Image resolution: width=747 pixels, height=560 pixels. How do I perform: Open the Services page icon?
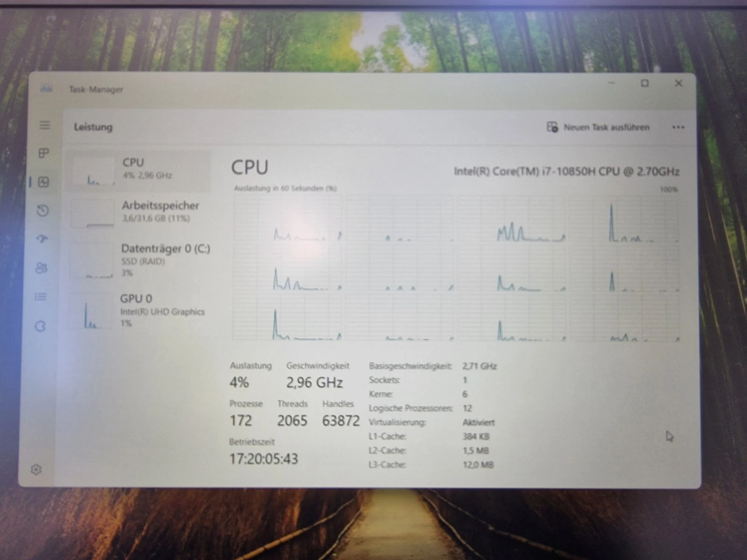[40, 326]
